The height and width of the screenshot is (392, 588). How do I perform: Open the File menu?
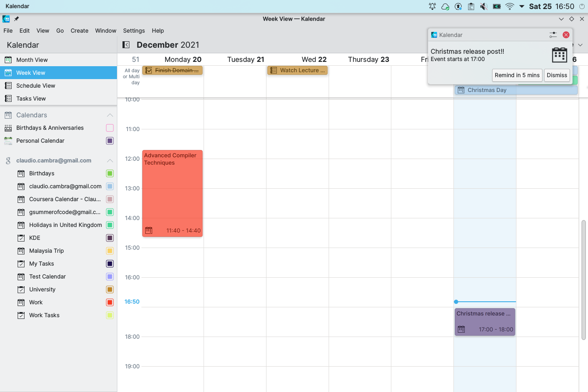pyautogui.click(x=8, y=31)
